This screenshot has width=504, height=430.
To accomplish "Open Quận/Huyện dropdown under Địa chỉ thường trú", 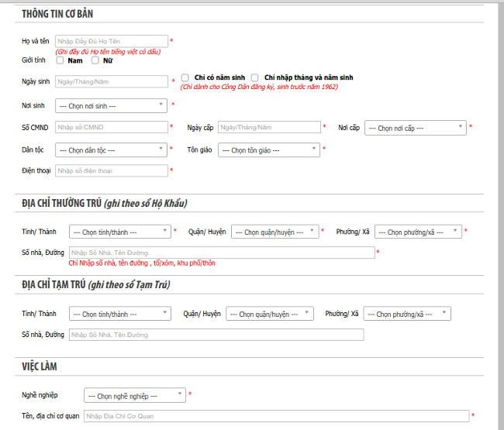I will point(274,232).
